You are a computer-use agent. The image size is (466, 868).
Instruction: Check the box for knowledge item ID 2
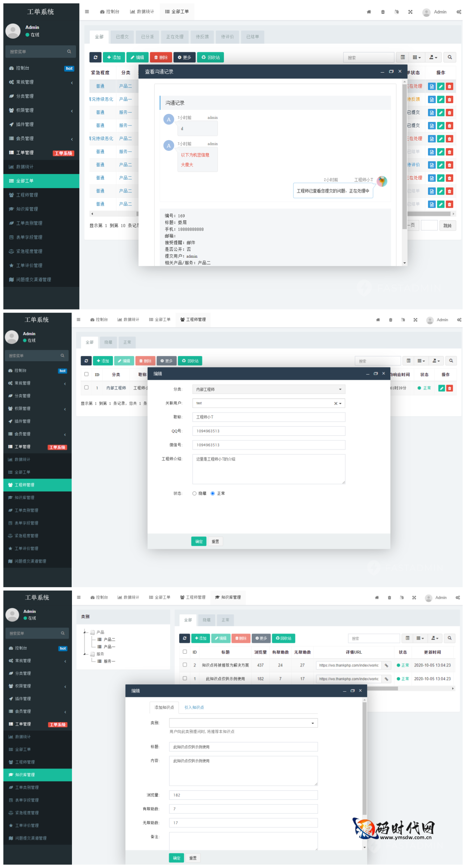(185, 665)
